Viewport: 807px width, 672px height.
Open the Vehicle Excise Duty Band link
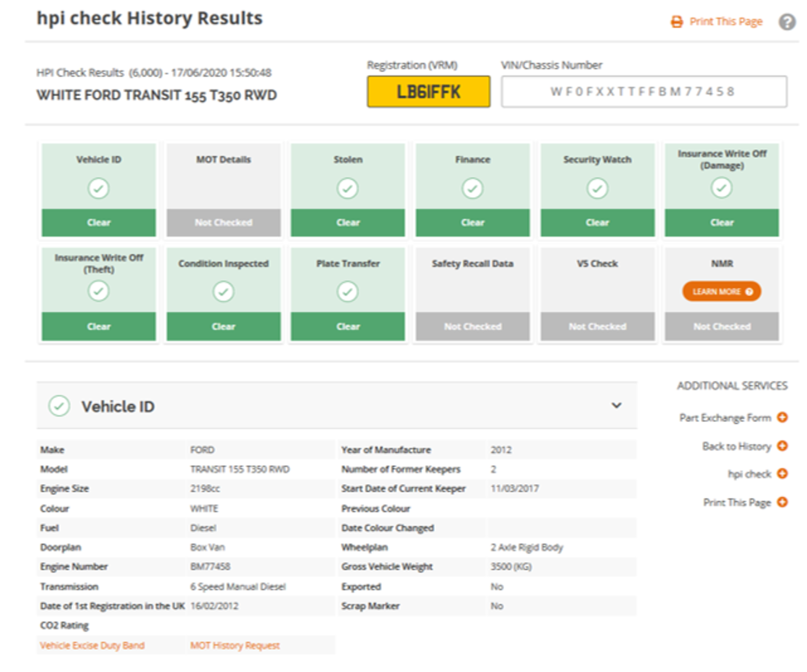92,645
